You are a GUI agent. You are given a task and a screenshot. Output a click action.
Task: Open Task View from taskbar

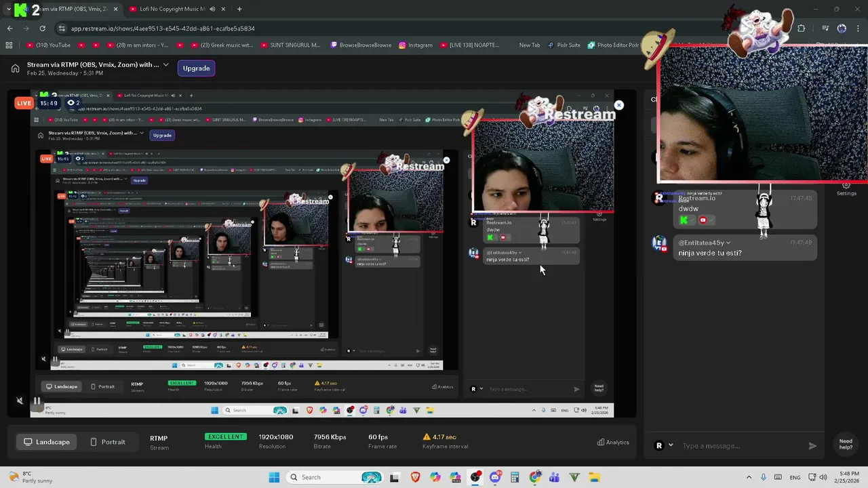pos(395,477)
